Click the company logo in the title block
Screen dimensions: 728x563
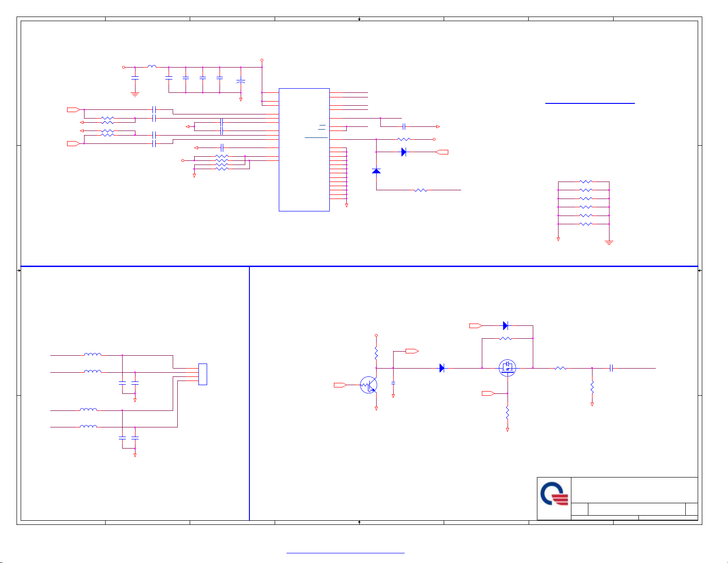554,494
